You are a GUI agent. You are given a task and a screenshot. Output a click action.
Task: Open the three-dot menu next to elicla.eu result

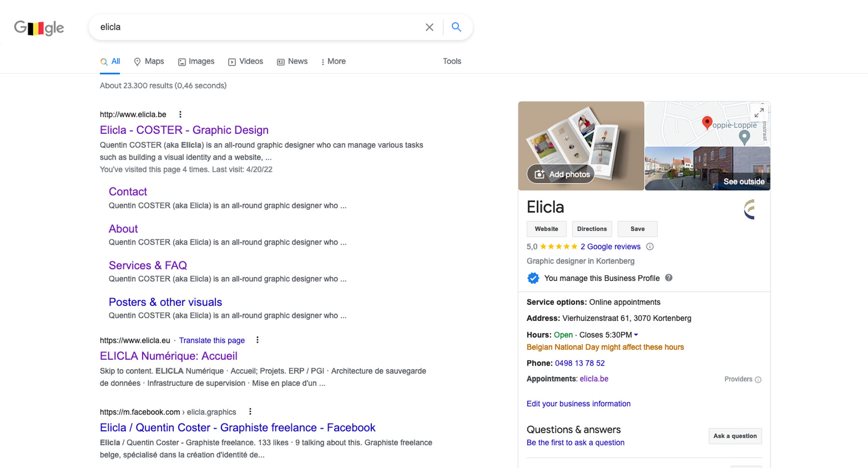(x=258, y=340)
